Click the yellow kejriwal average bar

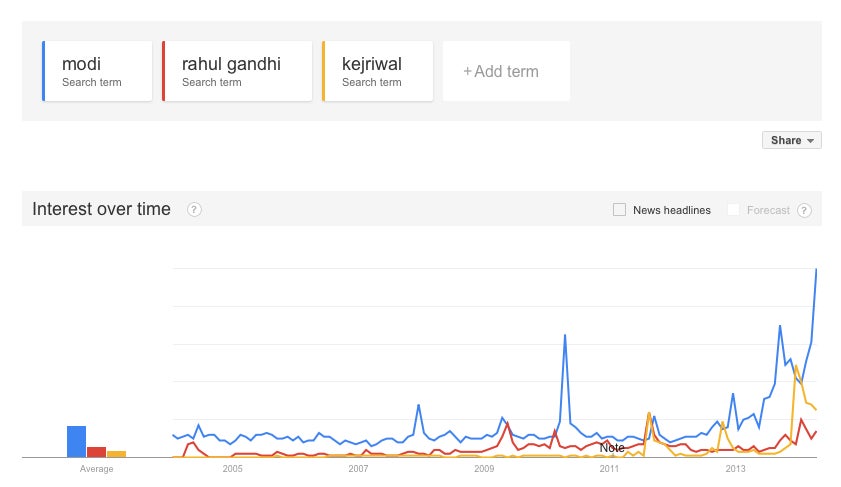pyautogui.click(x=116, y=454)
